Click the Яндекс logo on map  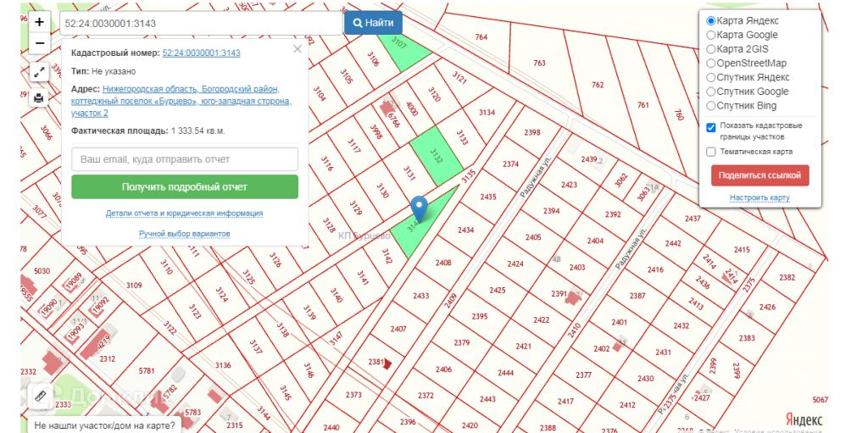(804, 419)
